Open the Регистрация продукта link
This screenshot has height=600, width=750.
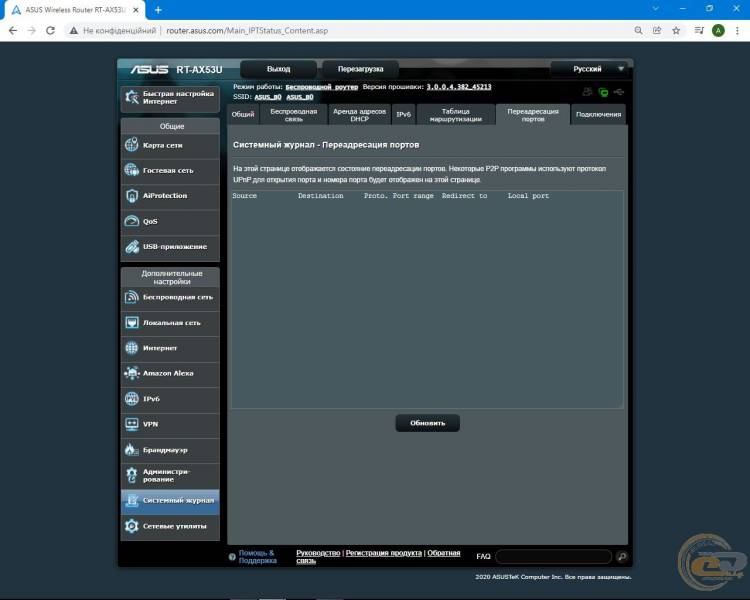[x=384, y=553]
